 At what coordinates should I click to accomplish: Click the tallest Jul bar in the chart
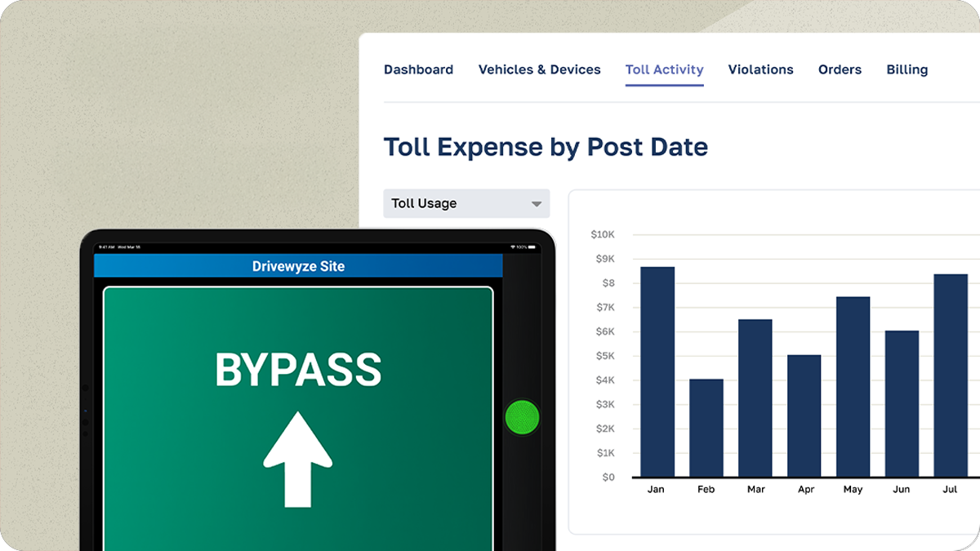(951, 375)
